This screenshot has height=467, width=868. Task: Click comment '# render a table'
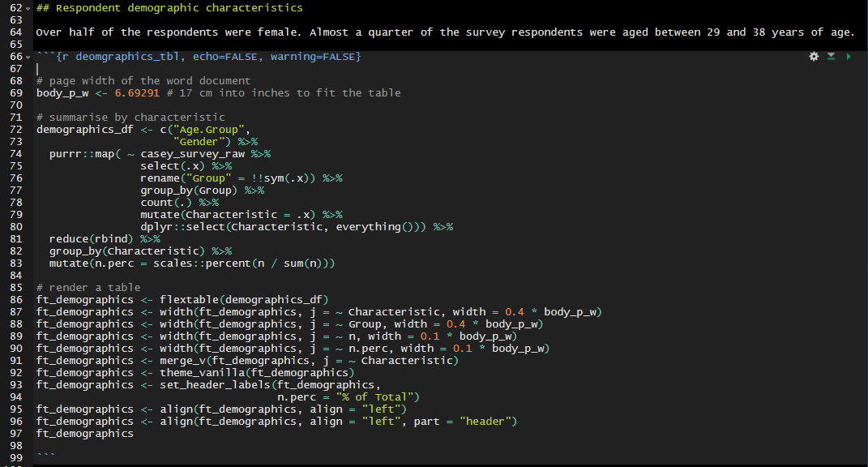click(88, 288)
